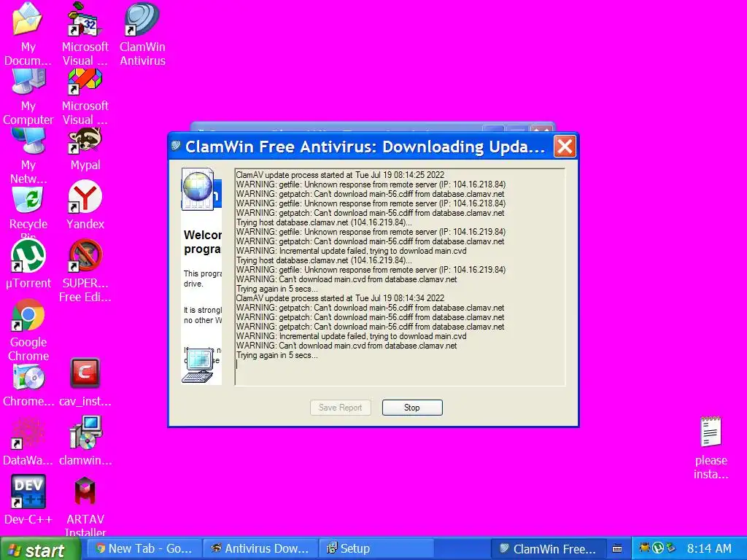Click the µTorrent icon in system tray
Image resolution: width=747 pixels, height=560 pixels.
[658, 548]
